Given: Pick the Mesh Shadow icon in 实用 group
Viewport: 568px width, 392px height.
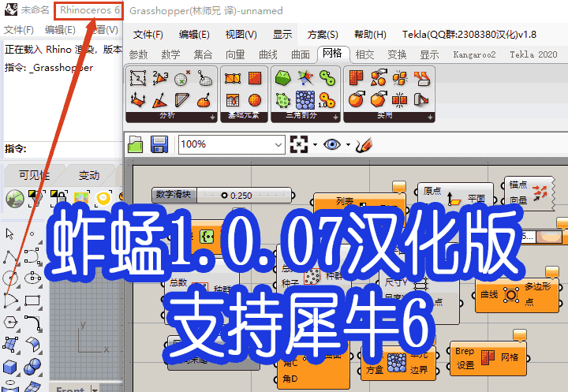Looking at the screenshot, I should pyautogui.click(x=421, y=100).
